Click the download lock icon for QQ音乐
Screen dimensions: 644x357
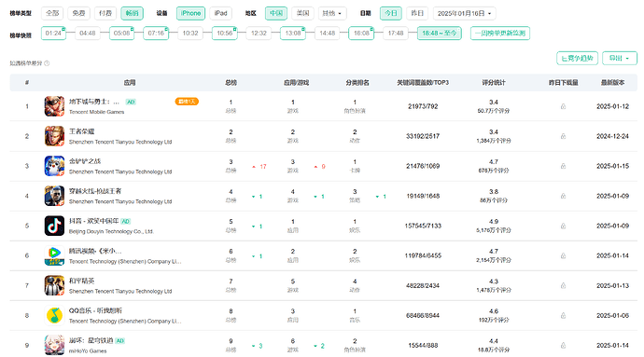coord(563,316)
